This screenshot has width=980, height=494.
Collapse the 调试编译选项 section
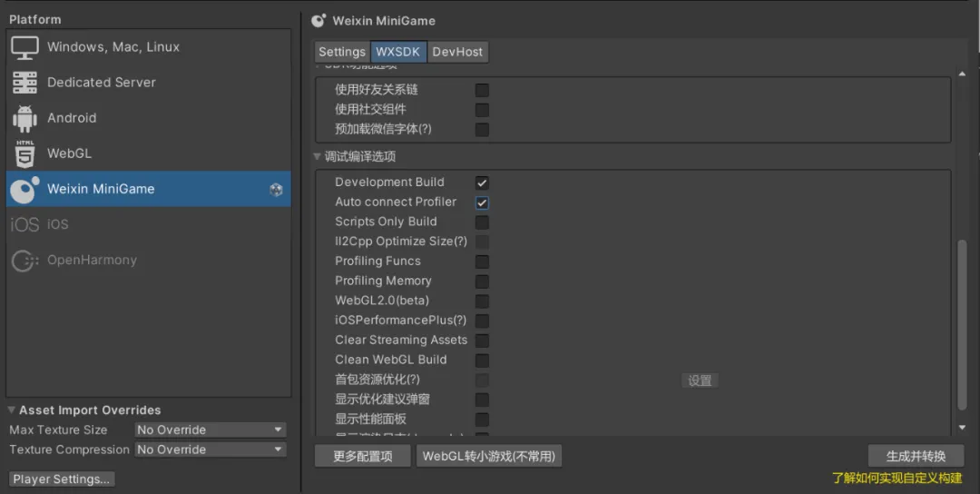[318, 156]
